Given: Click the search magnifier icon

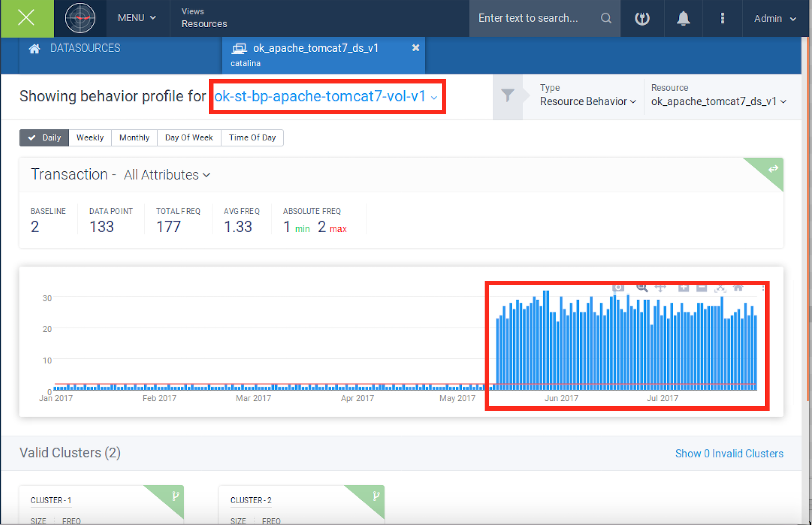Looking at the screenshot, I should pyautogui.click(x=606, y=18).
